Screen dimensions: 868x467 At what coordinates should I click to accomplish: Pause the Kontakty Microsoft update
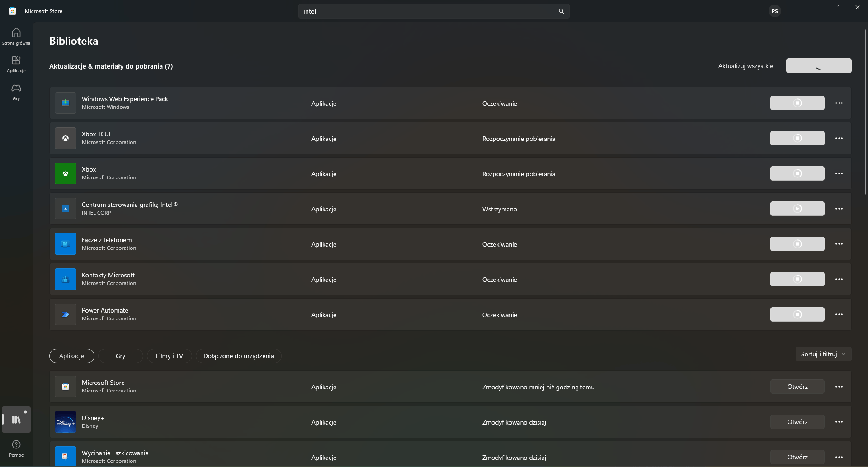coord(797,279)
